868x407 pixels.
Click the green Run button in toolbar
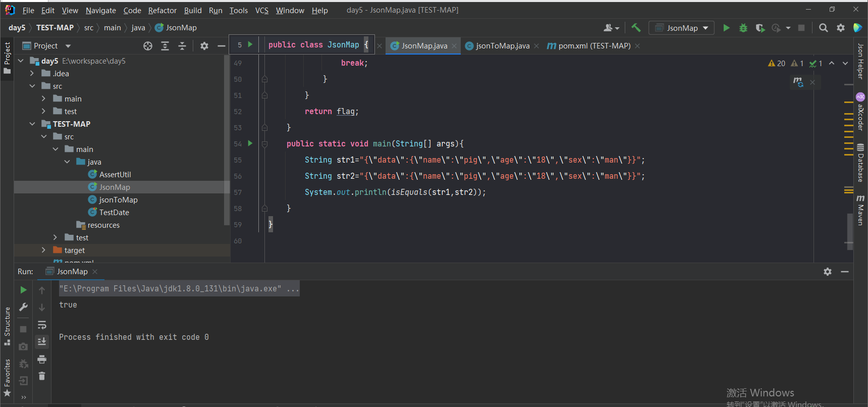[x=726, y=28]
